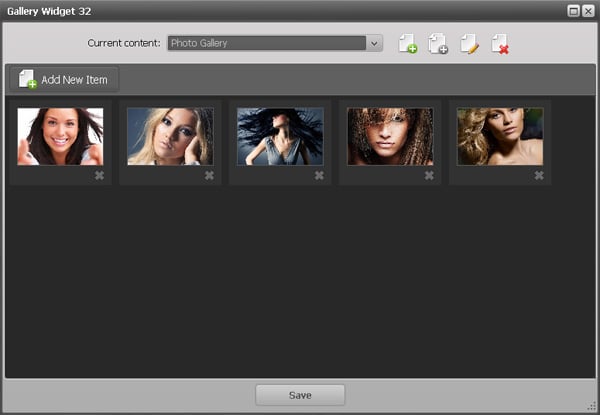The height and width of the screenshot is (415, 600).
Task: Remove the second blonde woman photo
Action: coord(209,176)
